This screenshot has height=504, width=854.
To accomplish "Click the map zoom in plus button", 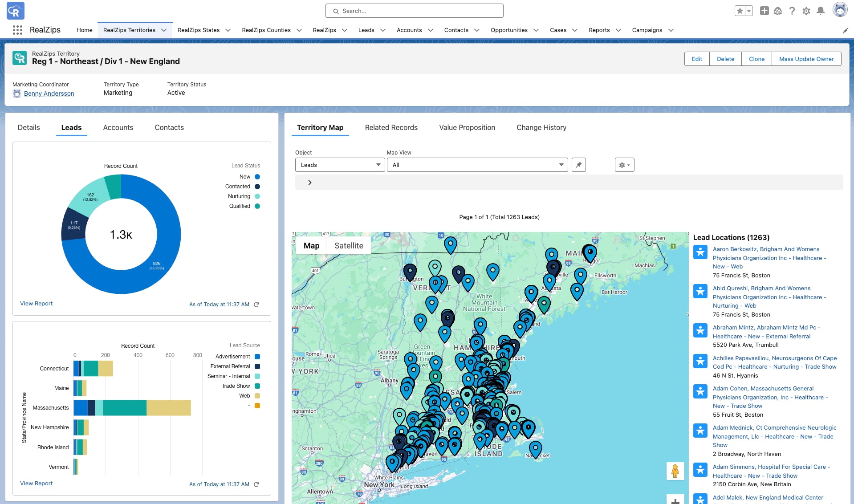I will (675, 500).
